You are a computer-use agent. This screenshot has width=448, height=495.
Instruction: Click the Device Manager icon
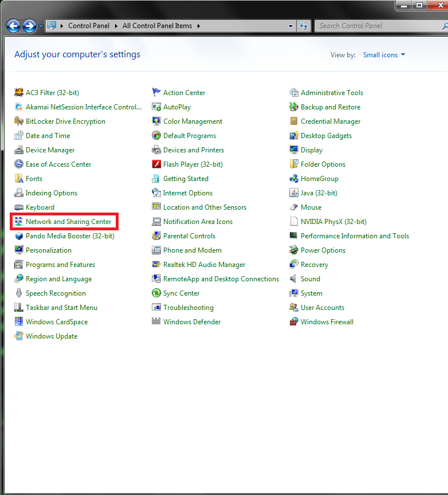(19, 150)
